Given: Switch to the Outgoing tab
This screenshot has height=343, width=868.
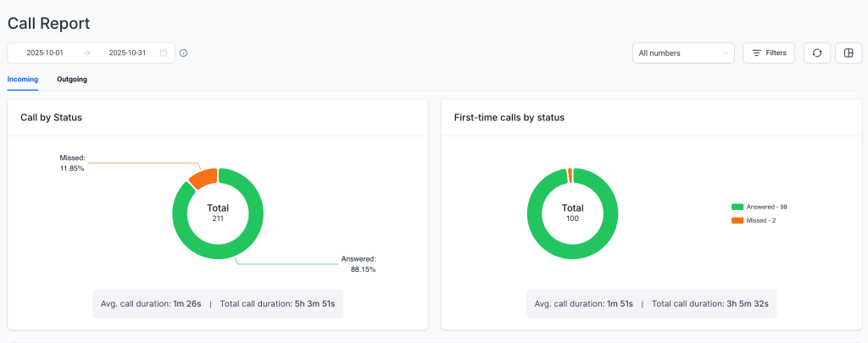Looking at the screenshot, I should [72, 80].
